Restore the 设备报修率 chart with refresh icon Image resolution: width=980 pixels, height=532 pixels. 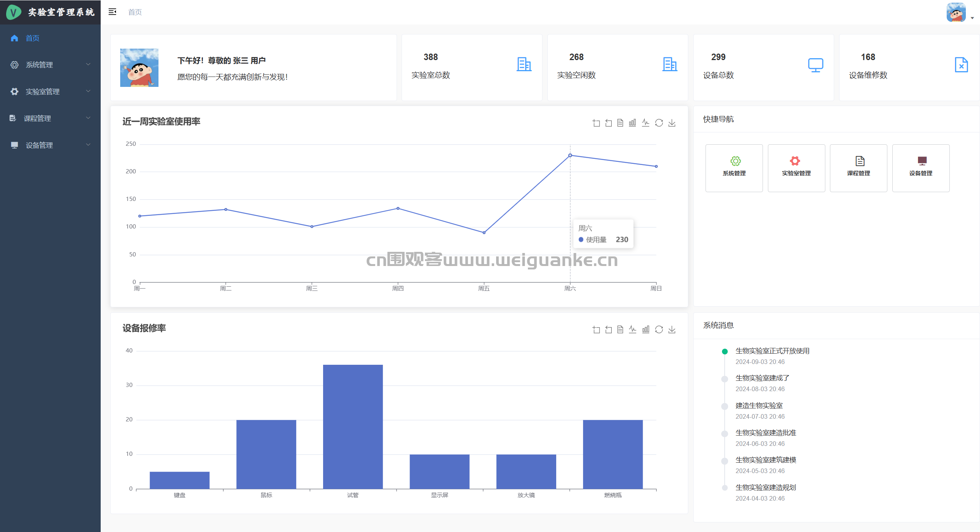(x=659, y=330)
